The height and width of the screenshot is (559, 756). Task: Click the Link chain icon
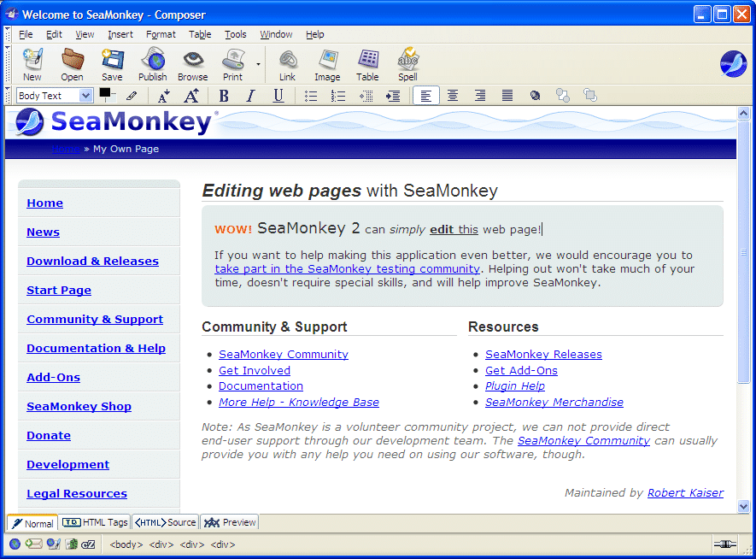(287, 65)
